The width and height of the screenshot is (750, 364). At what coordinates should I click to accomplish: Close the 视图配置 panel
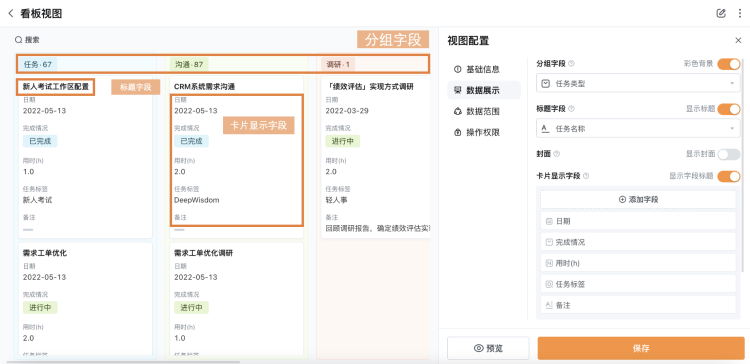point(739,41)
